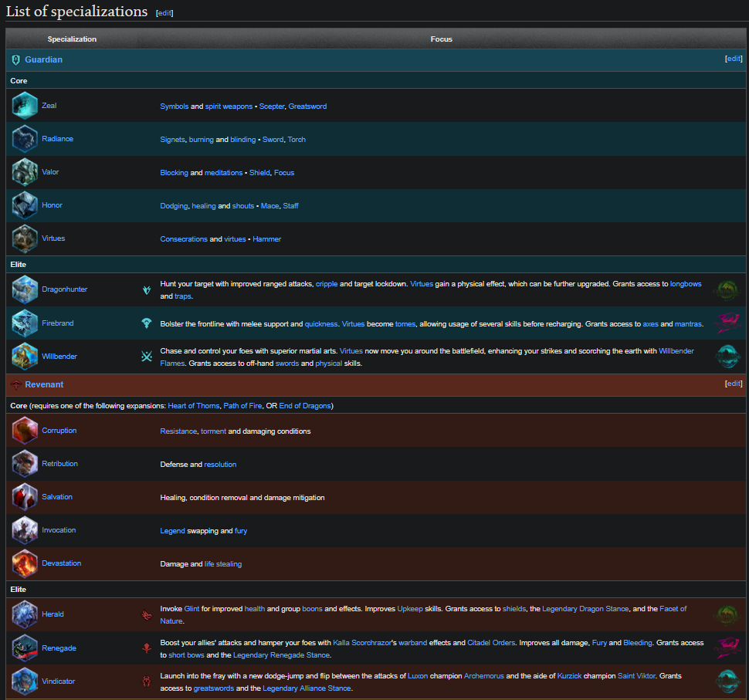
Task: Click the small Vindicator class glyph
Action: point(147,681)
